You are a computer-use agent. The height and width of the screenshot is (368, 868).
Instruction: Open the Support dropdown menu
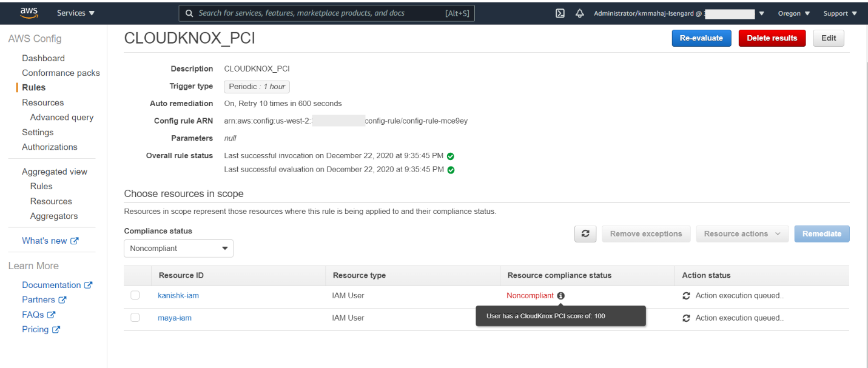840,13
